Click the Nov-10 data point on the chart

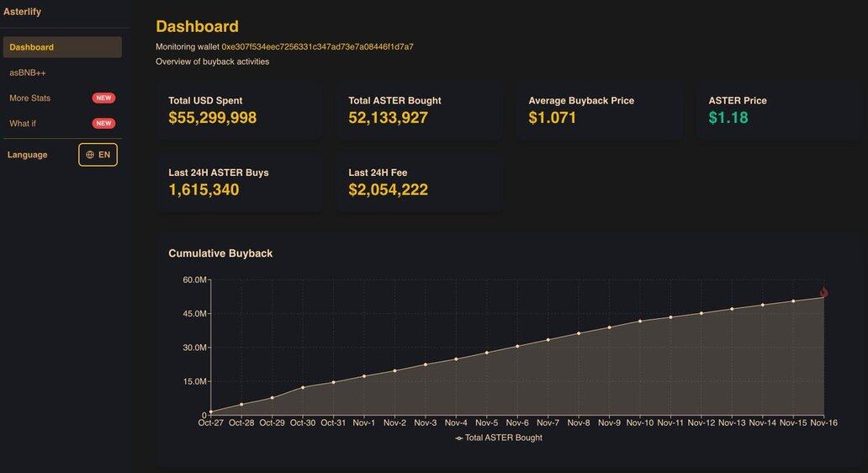(640, 321)
